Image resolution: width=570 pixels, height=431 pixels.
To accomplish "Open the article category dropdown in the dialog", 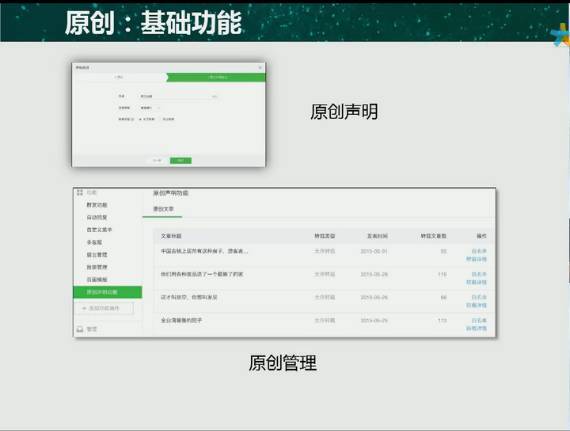I will [150, 108].
